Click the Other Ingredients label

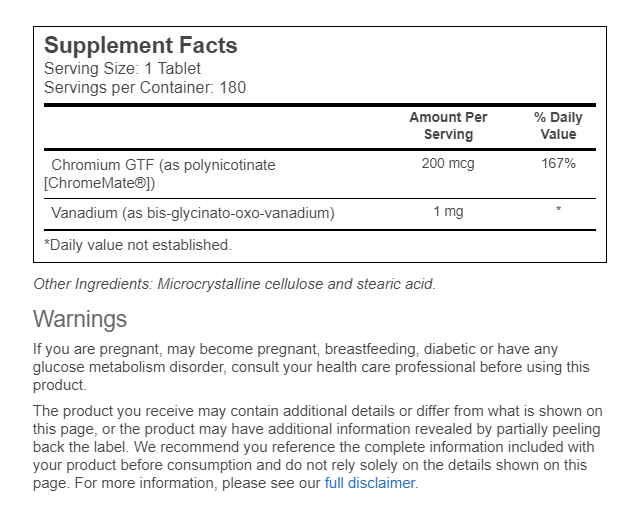(93, 284)
